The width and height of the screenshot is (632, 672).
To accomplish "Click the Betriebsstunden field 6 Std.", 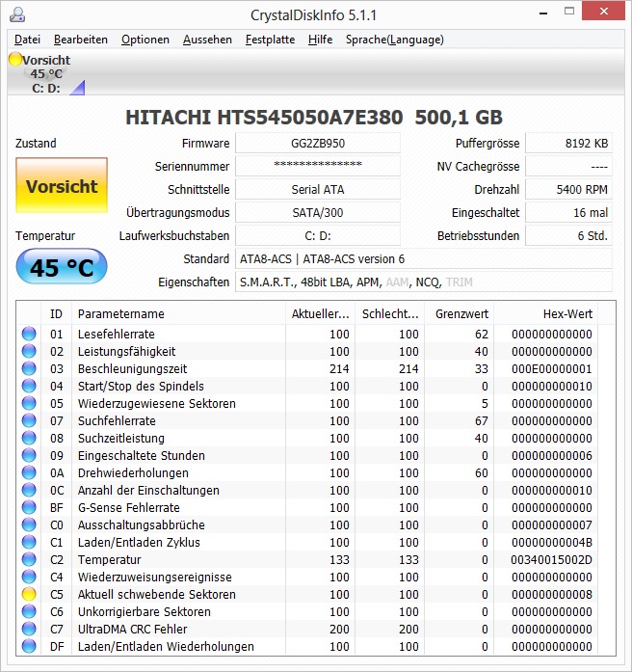I will [x=568, y=235].
